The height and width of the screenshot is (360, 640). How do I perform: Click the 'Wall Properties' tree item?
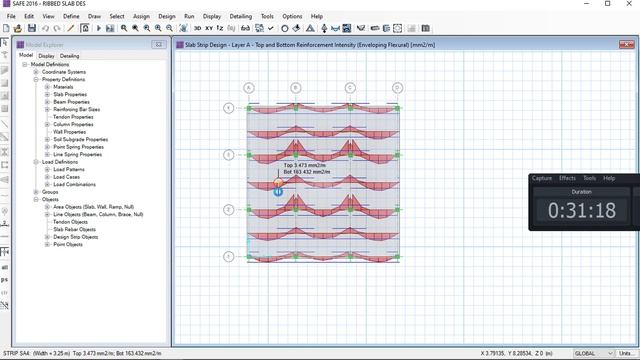69,132
